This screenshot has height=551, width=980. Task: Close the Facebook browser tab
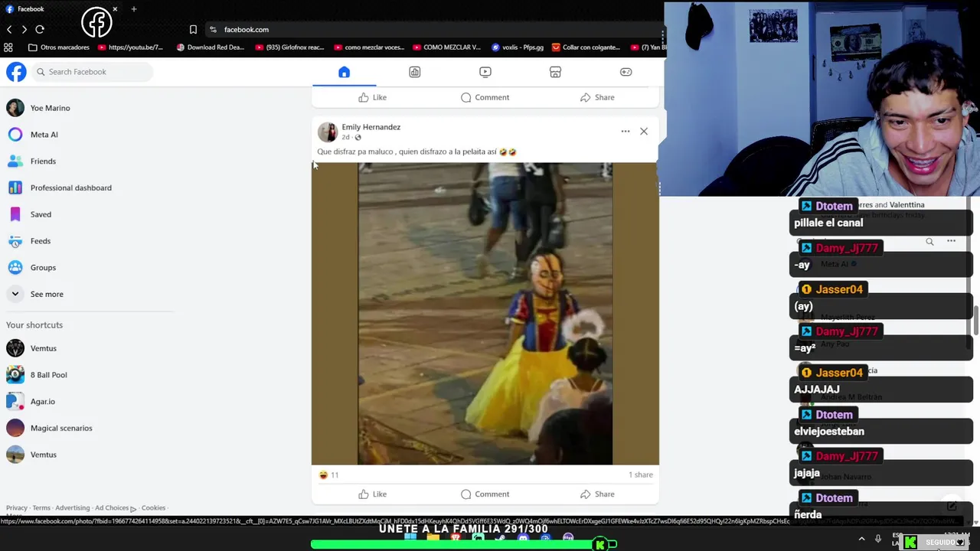pos(115,9)
